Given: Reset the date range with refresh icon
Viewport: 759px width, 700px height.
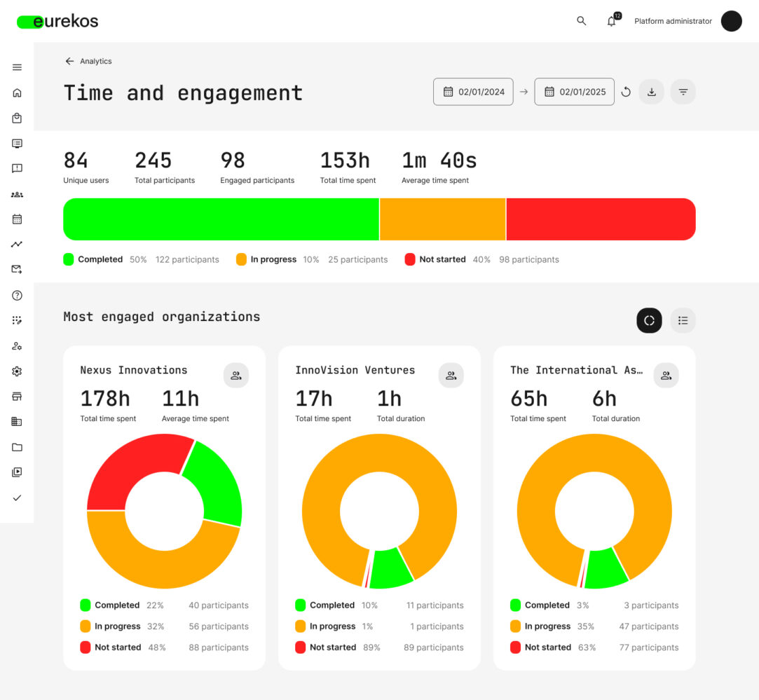Looking at the screenshot, I should point(626,92).
